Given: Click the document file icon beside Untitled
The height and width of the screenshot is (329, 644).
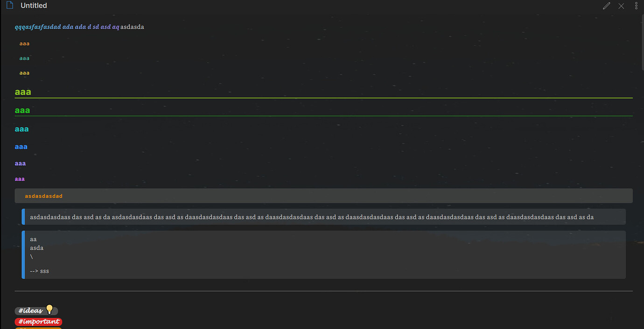Looking at the screenshot, I should (x=10, y=6).
